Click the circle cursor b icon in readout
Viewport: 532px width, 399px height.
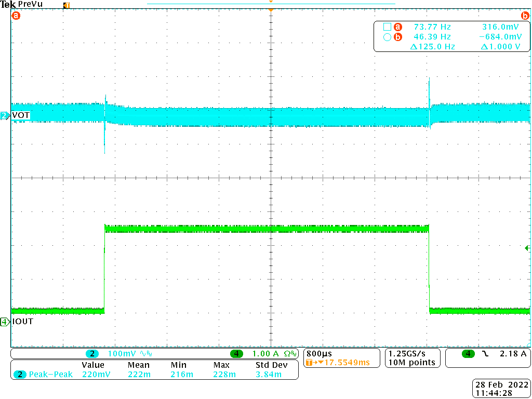(386, 37)
